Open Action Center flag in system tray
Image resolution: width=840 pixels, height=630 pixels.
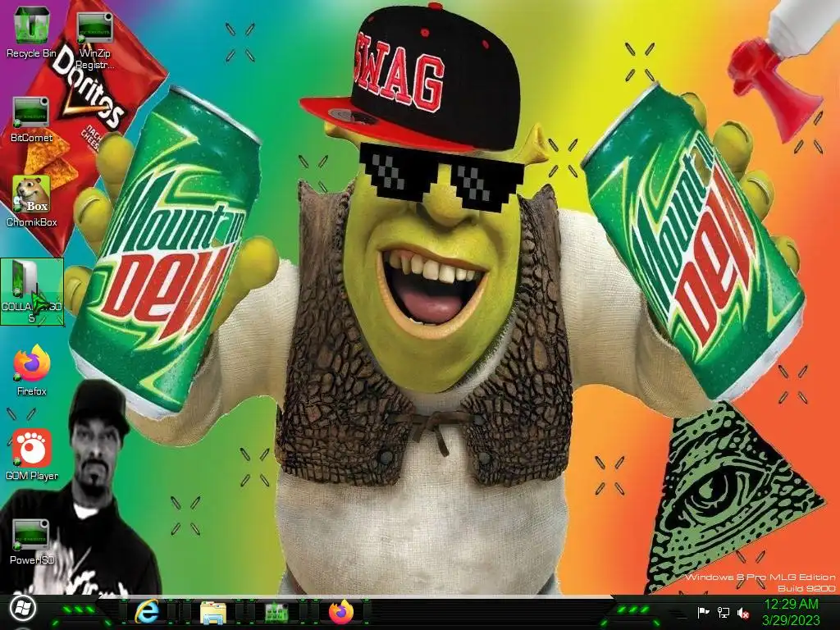coord(703,612)
